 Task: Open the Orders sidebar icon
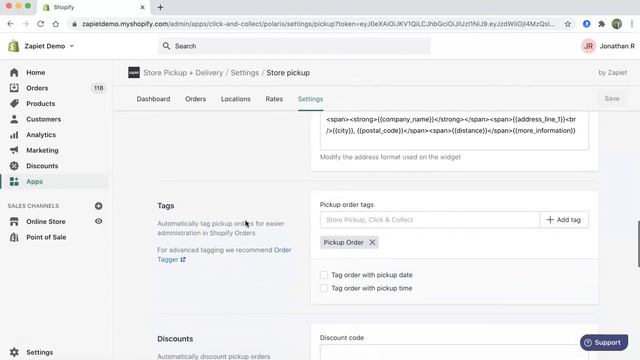(14, 88)
